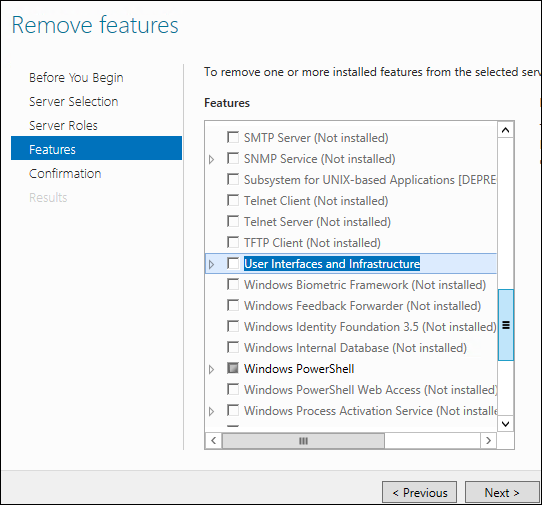Screen dimensions: 542x505
Task: Check the SNMP Service checkbox
Action: coord(233,158)
